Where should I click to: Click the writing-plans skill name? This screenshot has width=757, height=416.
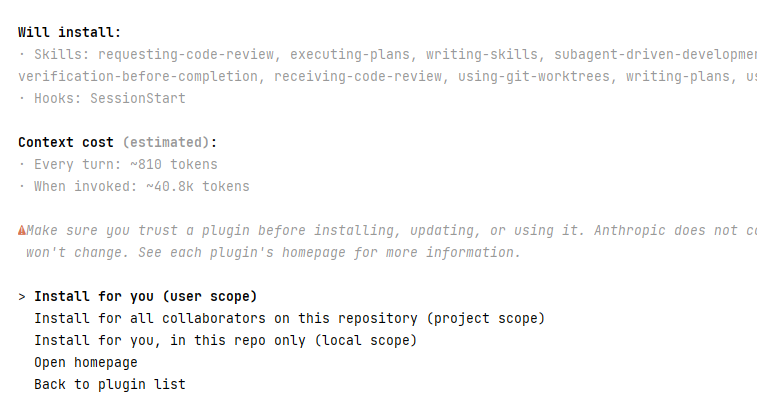678,77
